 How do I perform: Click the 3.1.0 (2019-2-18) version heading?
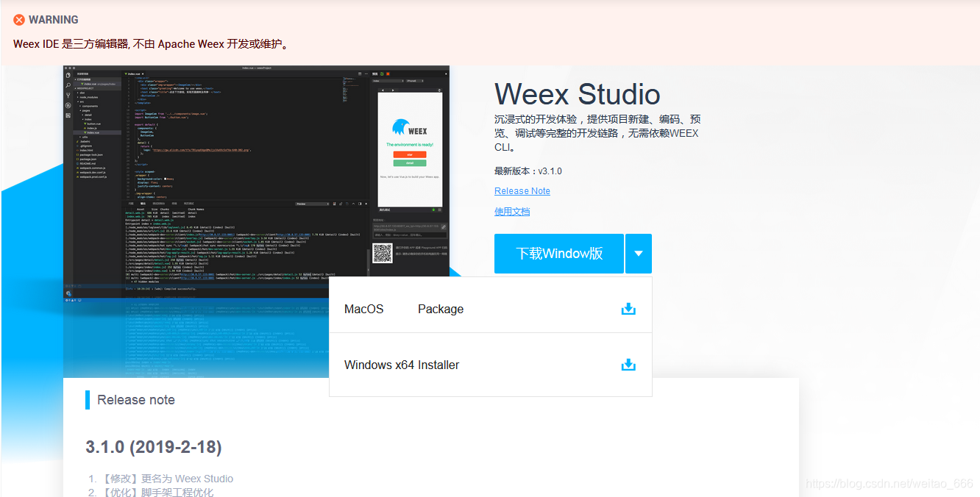(x=154, y=447)
